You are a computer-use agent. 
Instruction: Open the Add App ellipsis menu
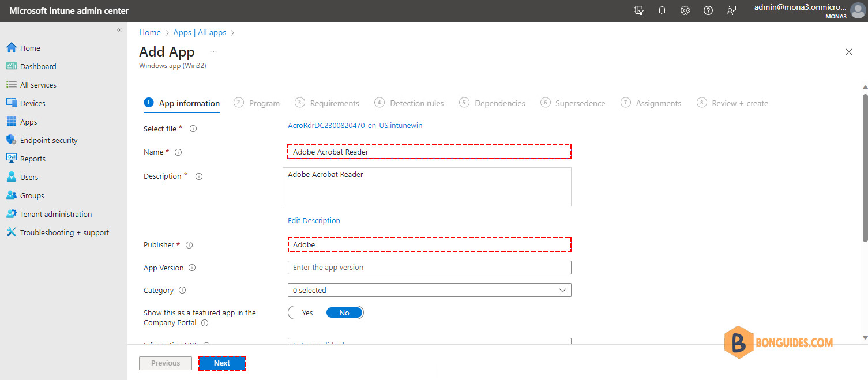tap(213, 52)
